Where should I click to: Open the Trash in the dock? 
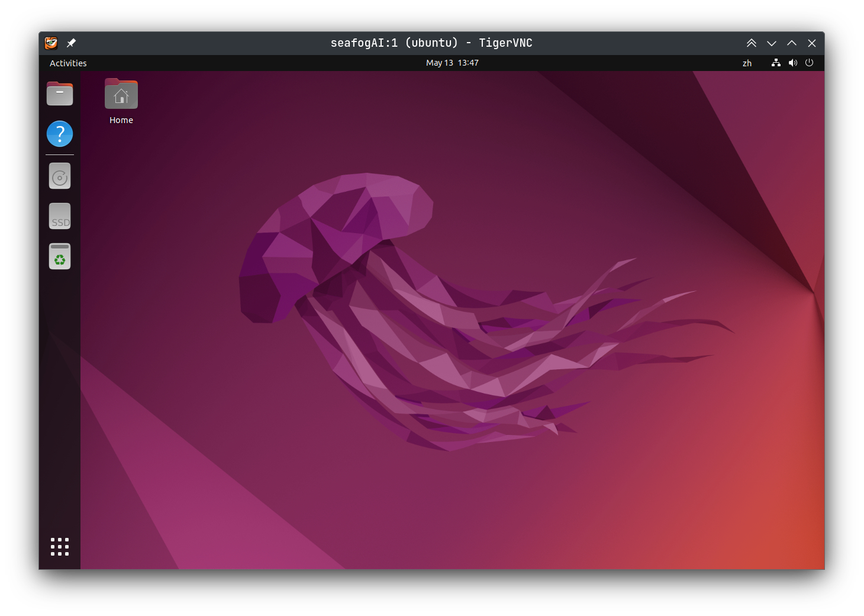point(60,256)
